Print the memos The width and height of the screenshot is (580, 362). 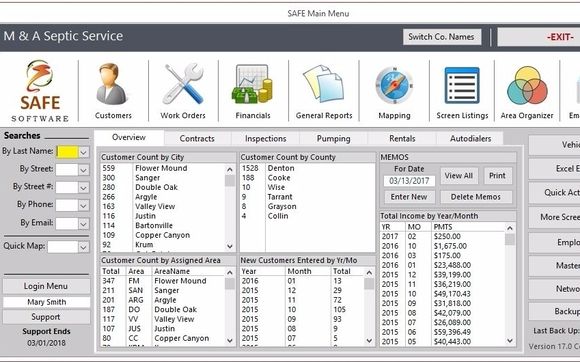pyautogui.click(x=498, y=176)
